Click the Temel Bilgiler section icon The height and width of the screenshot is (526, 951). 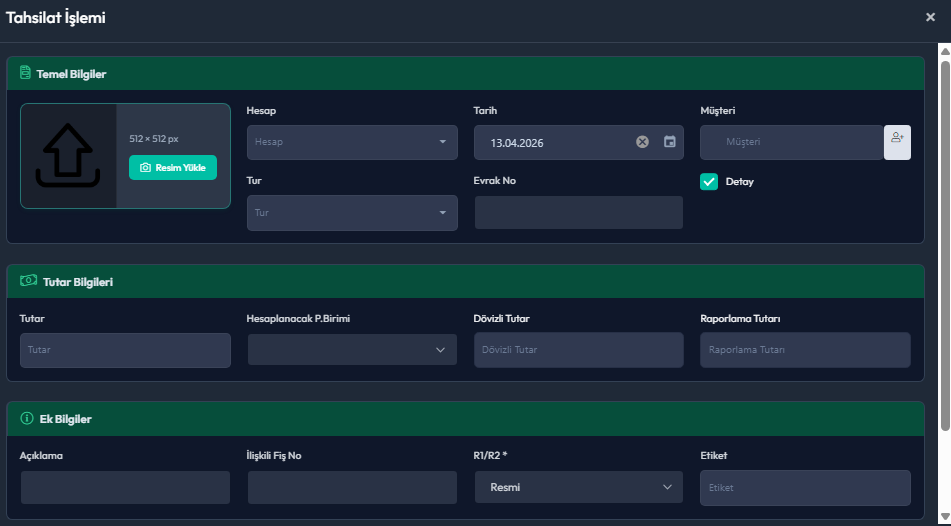(25, 73)
